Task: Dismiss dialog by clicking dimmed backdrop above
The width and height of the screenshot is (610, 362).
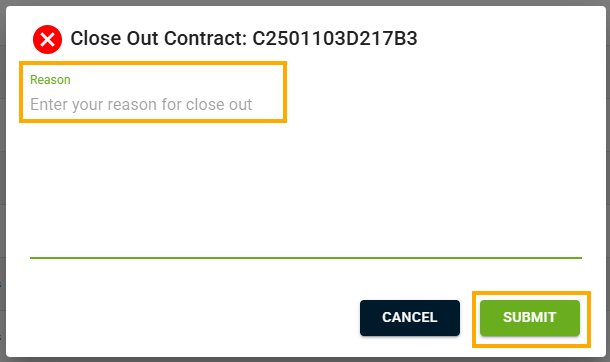Action: point(305,2)
